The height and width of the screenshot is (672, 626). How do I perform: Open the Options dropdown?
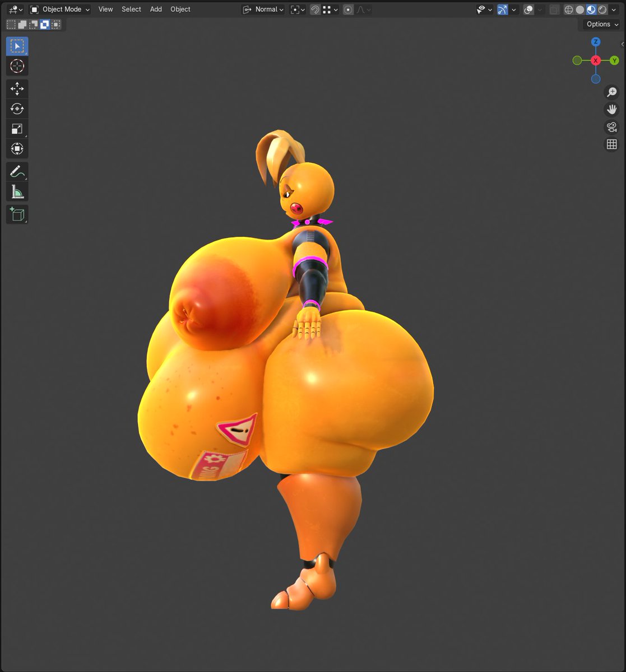tap(602, 24)
